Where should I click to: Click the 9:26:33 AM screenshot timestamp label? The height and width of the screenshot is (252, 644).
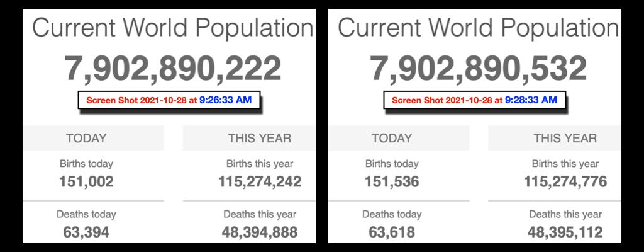click(169, 100)
